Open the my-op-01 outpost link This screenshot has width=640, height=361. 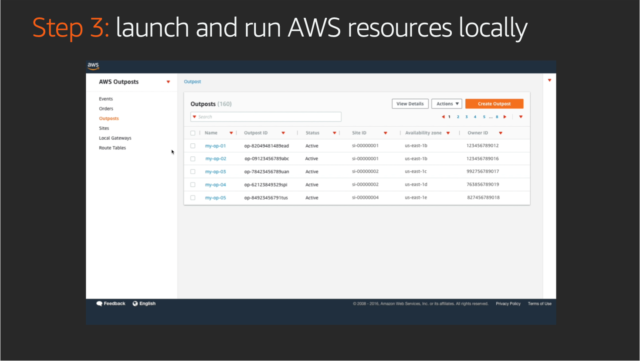coord(215,146)
